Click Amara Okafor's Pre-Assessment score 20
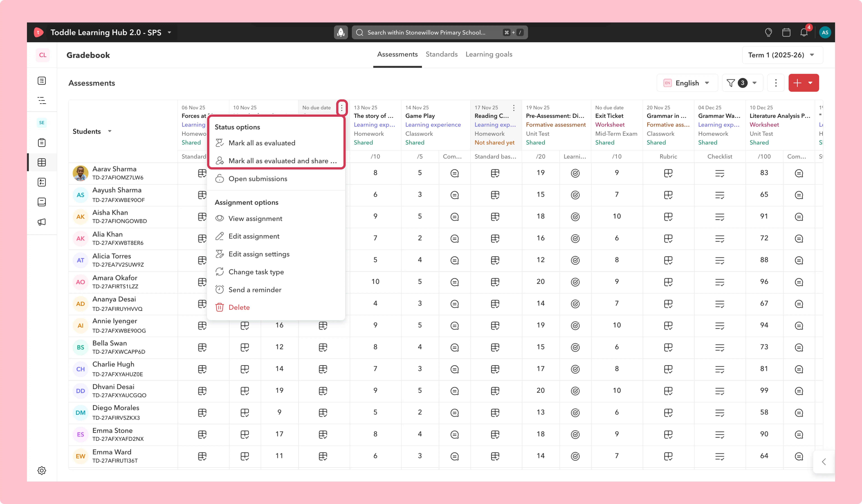The width and height of the screenshot is (862, 504). click(540, 282)
